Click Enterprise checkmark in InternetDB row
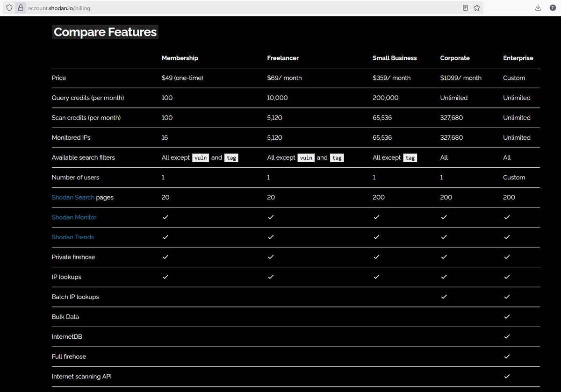Viewport: 561px width, 392px height. (x=507, y=336)
